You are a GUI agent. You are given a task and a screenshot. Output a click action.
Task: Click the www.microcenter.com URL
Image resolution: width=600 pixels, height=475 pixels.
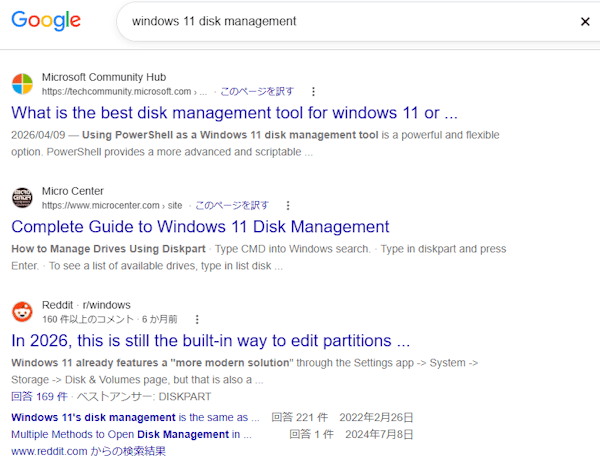tap(112, 206)
